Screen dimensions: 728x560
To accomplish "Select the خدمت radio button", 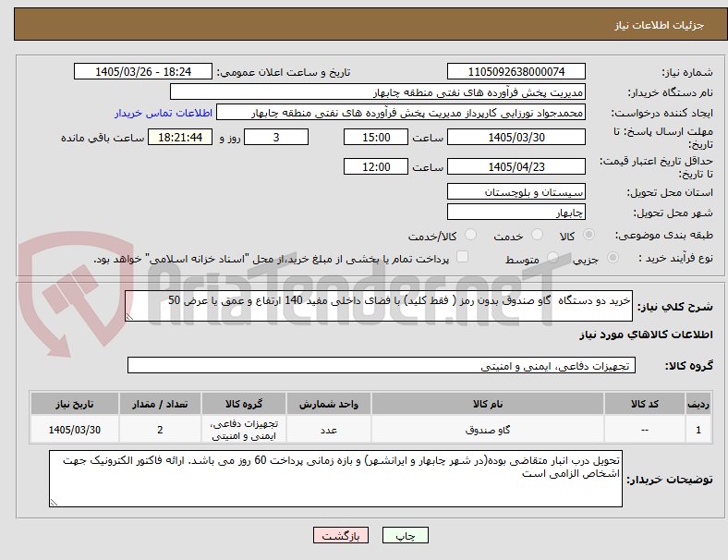I will (537, 235).
